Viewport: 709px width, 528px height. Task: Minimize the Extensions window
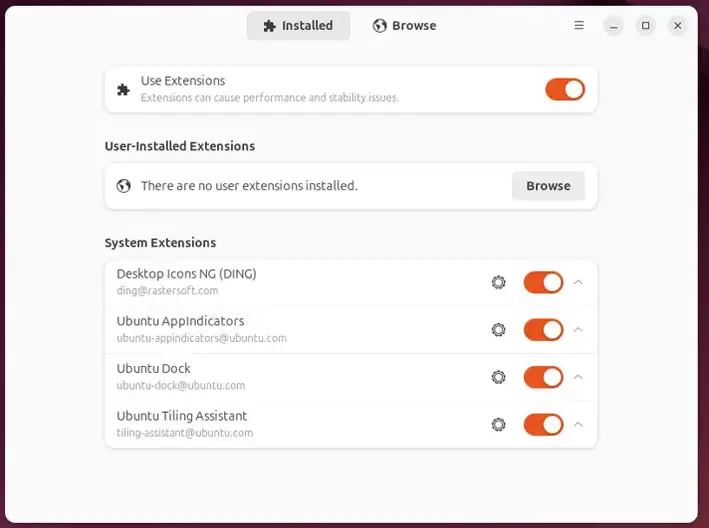coord(613,26)
